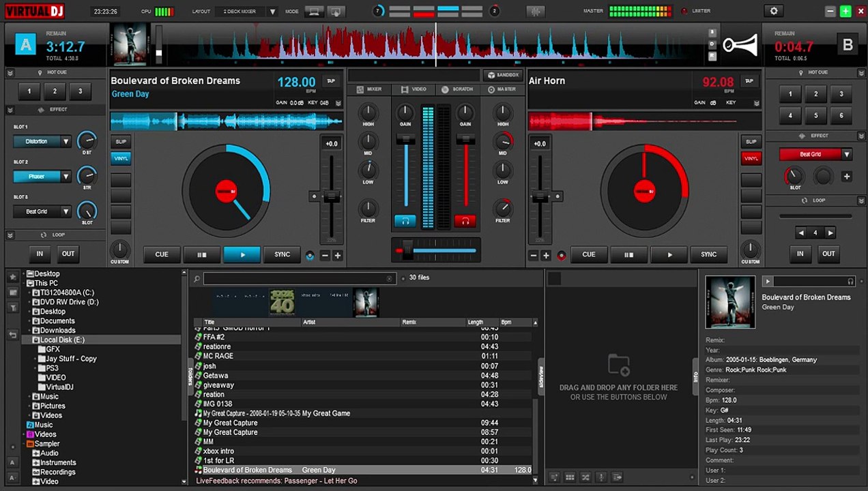Switch to the SCRATCH mixer tab

coord(457,89)
